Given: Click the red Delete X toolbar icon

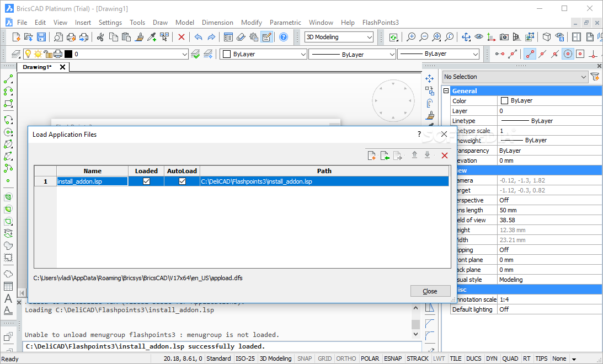Looking at the screenshot, I should 182,38.
